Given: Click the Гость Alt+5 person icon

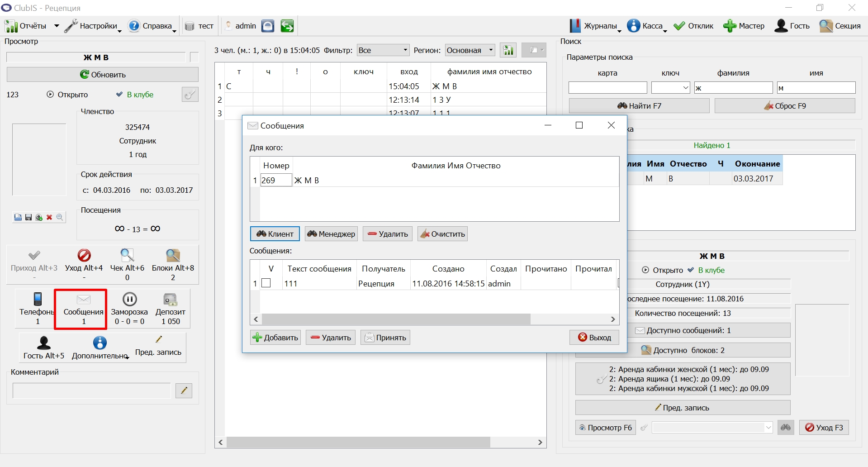Looking at the screenshot, I should (x=44, y=343).
